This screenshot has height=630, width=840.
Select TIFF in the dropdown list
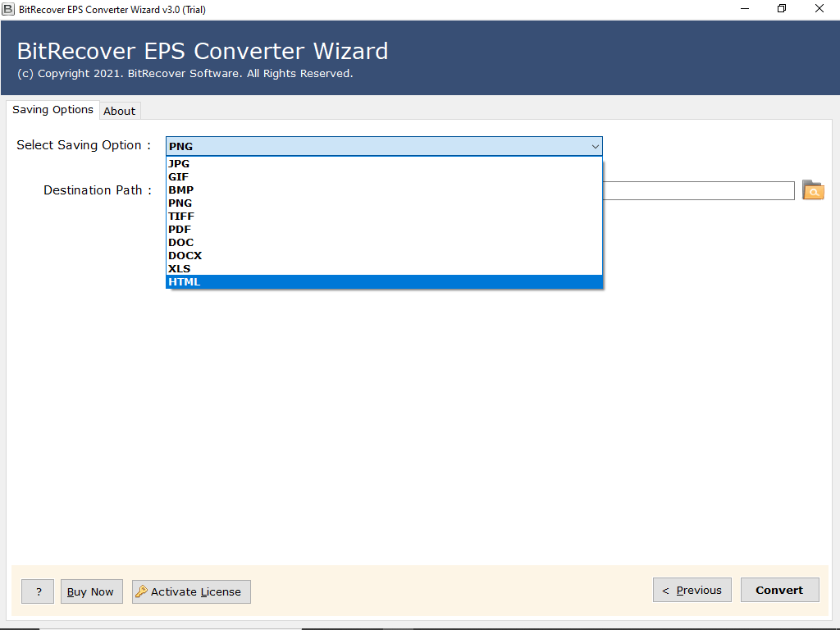(384, 217)
